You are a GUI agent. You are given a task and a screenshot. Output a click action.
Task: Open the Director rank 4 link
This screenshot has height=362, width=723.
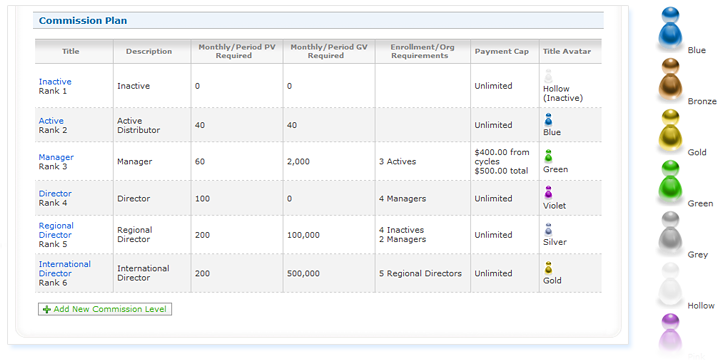55,194
